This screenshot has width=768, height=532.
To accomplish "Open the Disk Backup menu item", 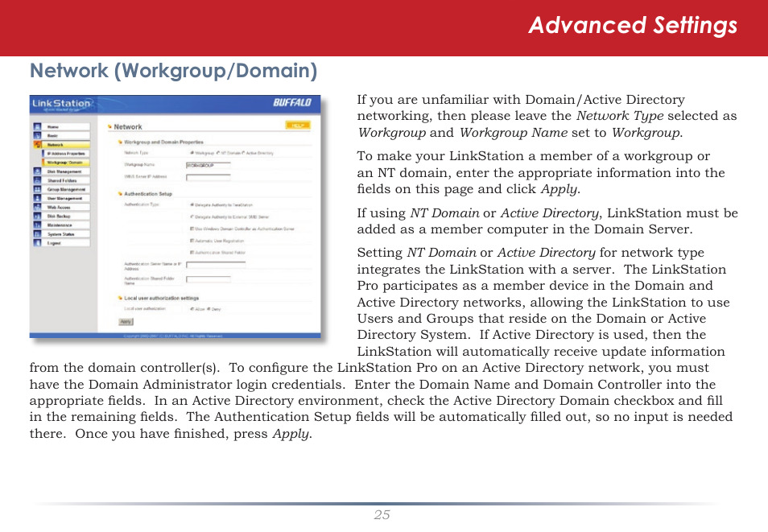I will coord(66,216).
